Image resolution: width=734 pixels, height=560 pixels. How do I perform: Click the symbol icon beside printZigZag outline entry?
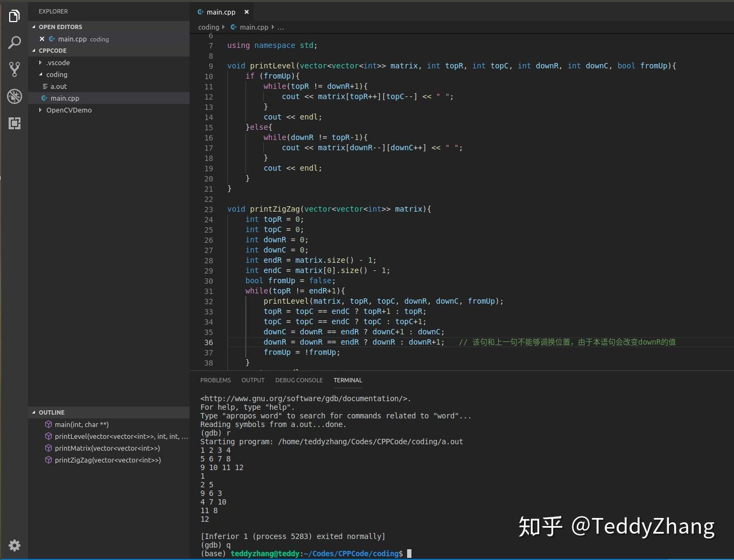pyautogui.click(x=48, y=460)
